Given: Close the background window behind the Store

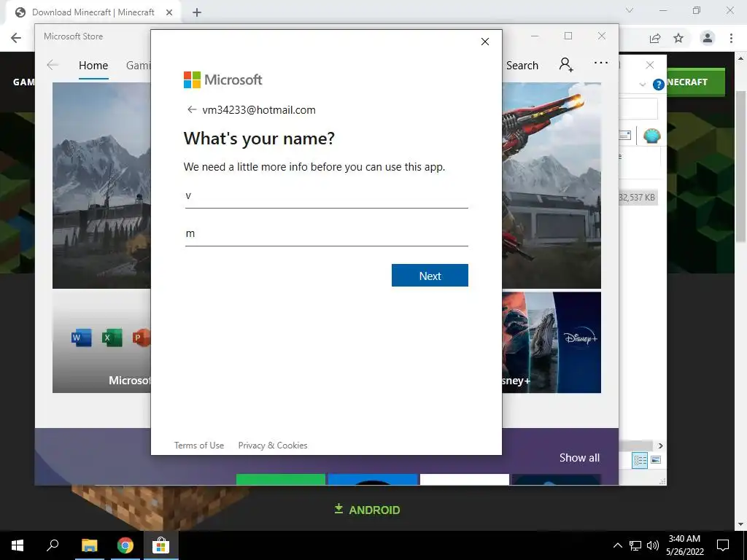Looking at the screenshot, I should coord(650,65).
